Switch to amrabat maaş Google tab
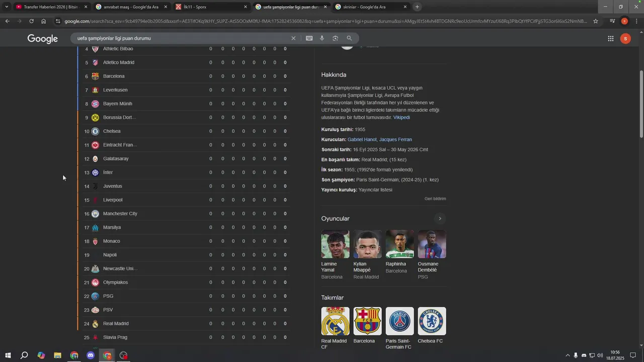644x362 pixels. [x=131, y=7]
